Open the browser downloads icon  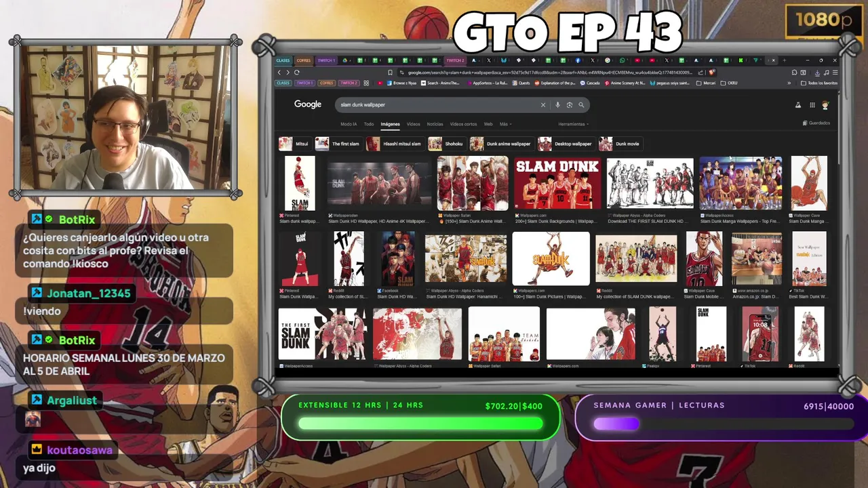pyautogui.click(x=817, y=73)
